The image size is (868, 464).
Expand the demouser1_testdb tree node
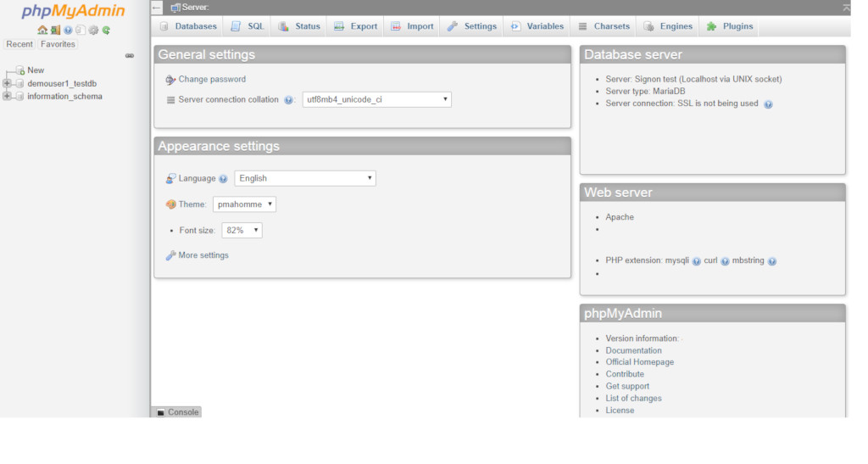click(x=7, y=84)
